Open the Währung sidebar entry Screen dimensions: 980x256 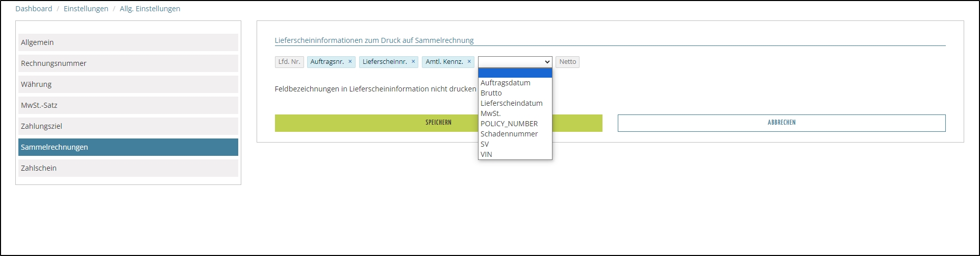[128, 84]
